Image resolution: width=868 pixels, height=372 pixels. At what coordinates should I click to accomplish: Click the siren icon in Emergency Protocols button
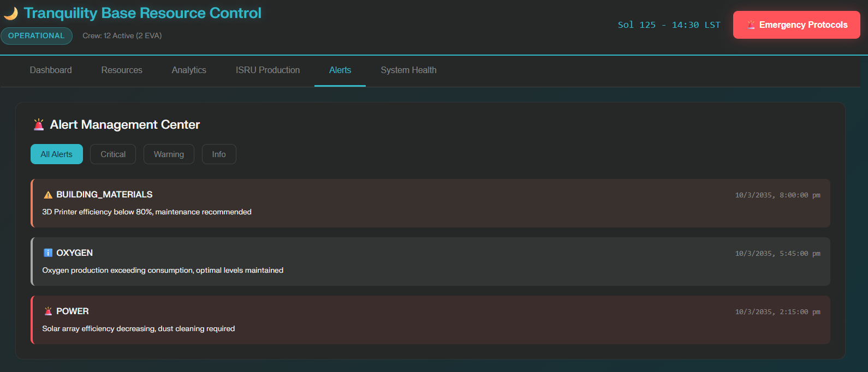click(751, 25)
